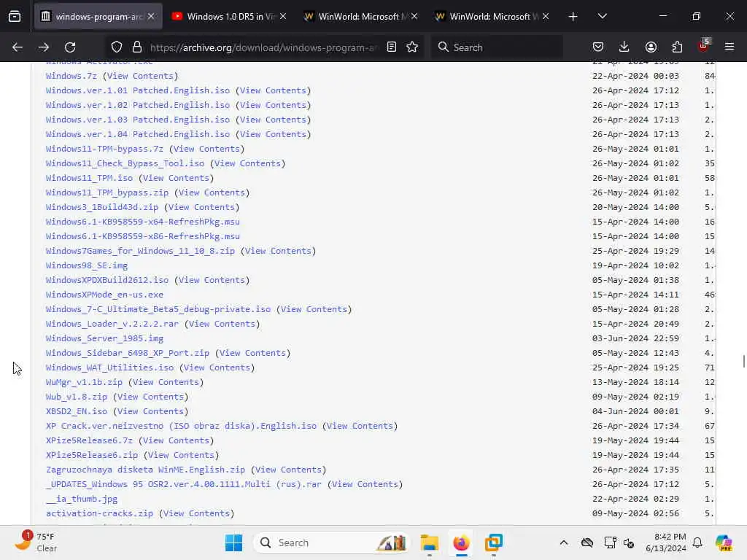Download XPize5Release6.7z
This screenshot has width=747, height=560.
pos(89,440)
